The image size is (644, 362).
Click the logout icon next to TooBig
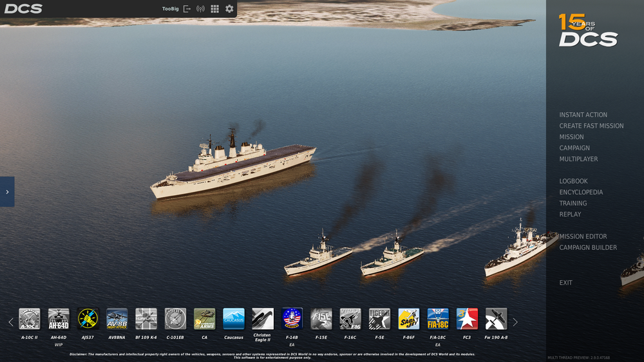coord(187,9)
